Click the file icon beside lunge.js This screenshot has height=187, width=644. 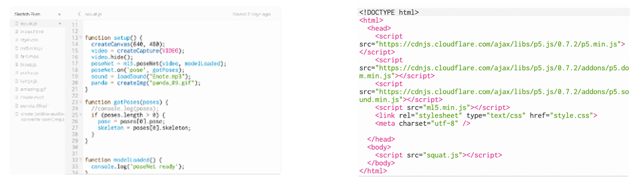(x=16, y=81)
